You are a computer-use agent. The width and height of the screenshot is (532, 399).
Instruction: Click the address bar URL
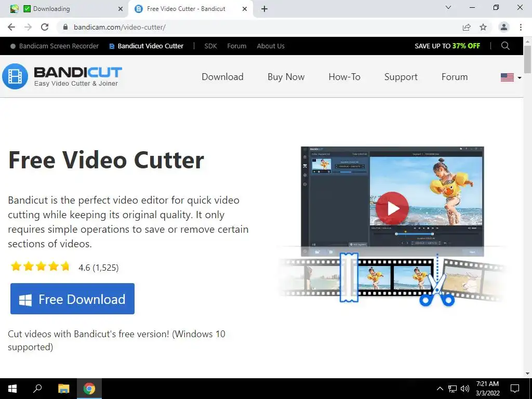[x=119, y=27]
